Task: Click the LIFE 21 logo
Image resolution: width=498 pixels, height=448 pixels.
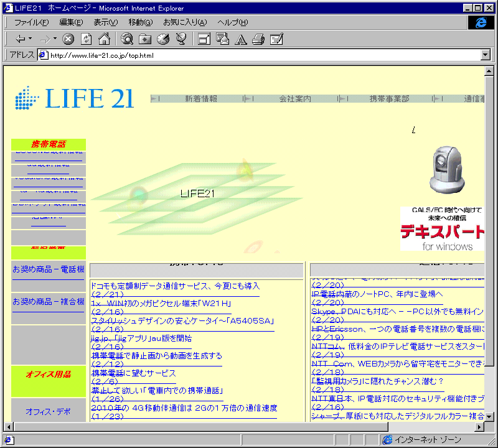Action: pos(74,98)
